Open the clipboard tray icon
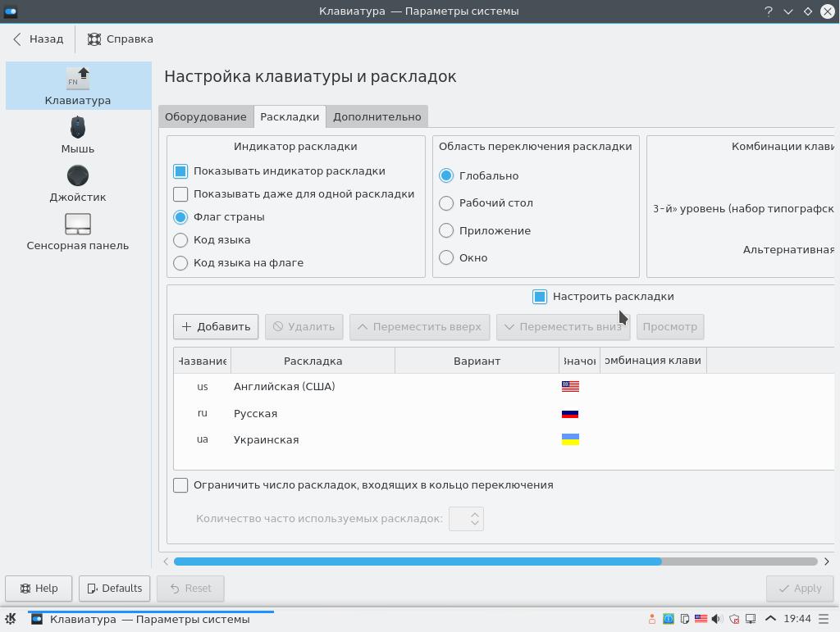This screenshot has height=632, width=840. click(684, 619)
